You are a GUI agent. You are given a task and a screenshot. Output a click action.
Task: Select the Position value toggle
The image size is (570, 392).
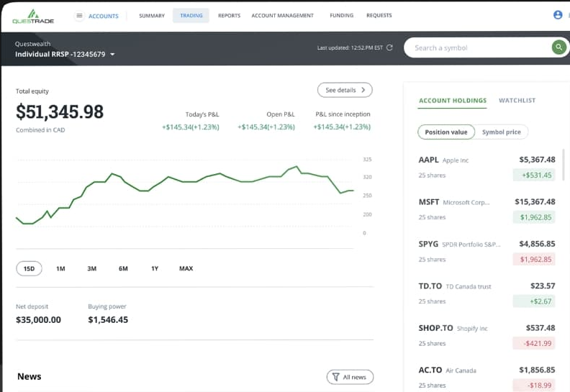pyautogui.click(x=446, y=132)
